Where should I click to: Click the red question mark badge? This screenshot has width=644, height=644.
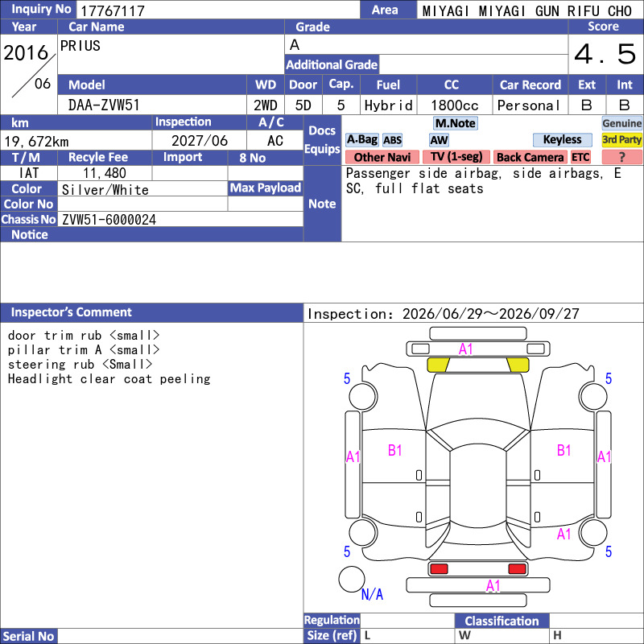[x=621, y=157]
